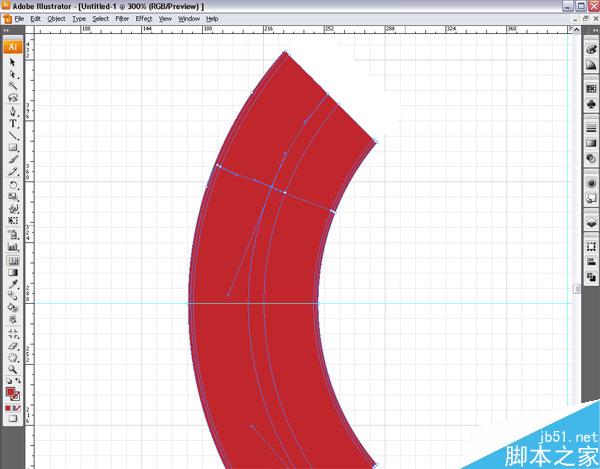Apply solid Color mode button
600x469 pixels.
(x=8, y=408)
